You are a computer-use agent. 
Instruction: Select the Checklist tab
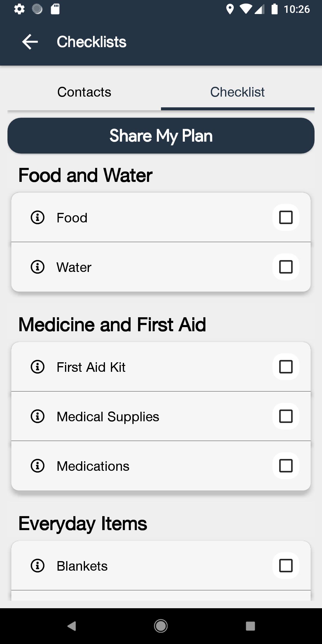coord(238,92)
